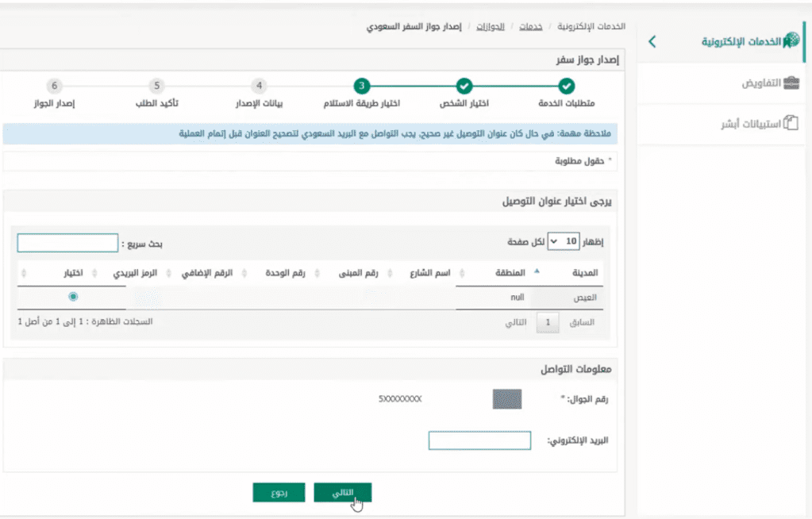Viewport: 812px width, 519px height.
Task: Click the green التالي button
Action: tap(342, 493)
